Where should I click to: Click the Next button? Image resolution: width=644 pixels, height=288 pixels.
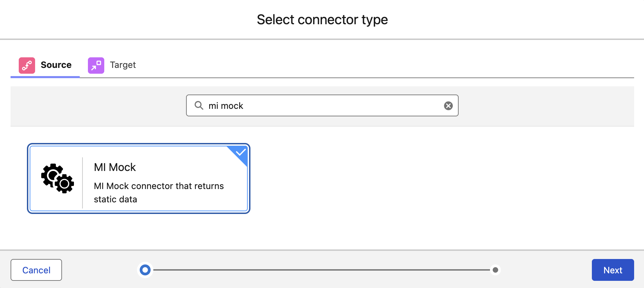[x=613, y=270]
